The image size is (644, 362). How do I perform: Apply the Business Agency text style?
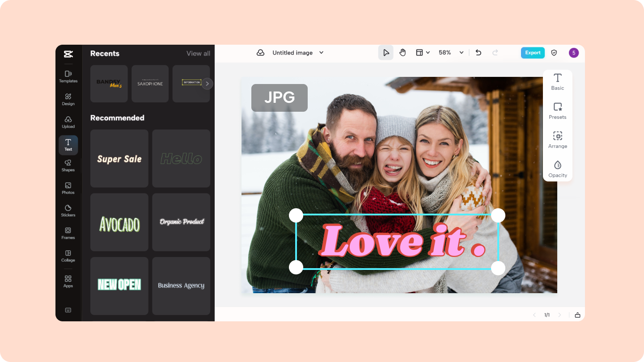(x=181, y=286)
